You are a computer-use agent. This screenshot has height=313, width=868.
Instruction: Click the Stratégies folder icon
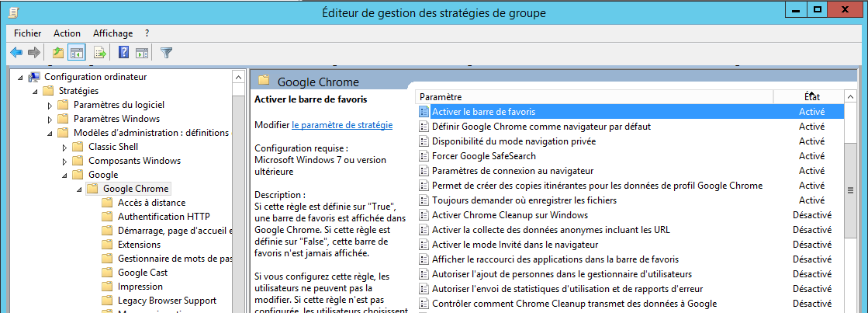[x=49, y=91]
